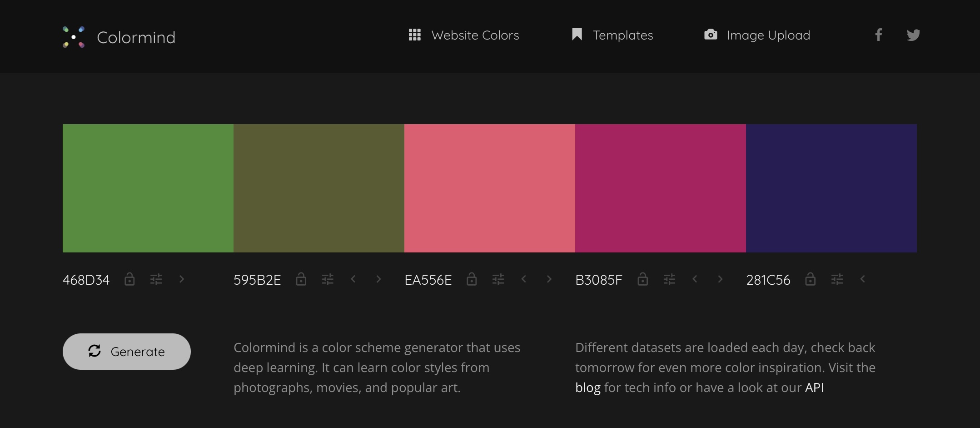The image size is (980, 428).
Task: Open adjust sliders for color 468D34
Action: [156, 279]
